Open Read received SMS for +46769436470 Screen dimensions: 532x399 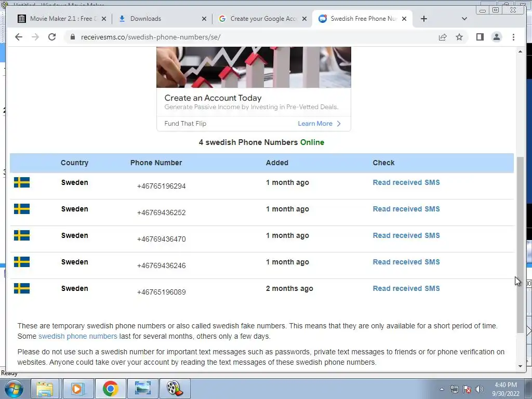coord(406,235)
